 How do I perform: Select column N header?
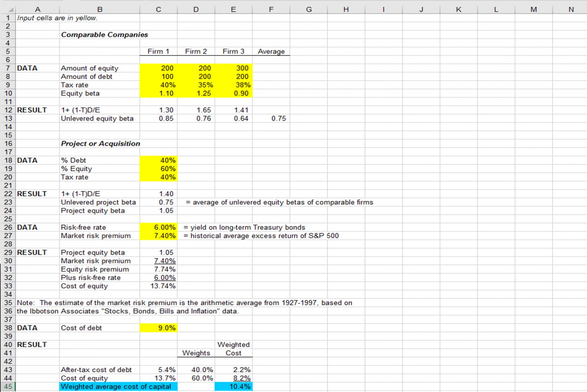(x=571, y=9)
